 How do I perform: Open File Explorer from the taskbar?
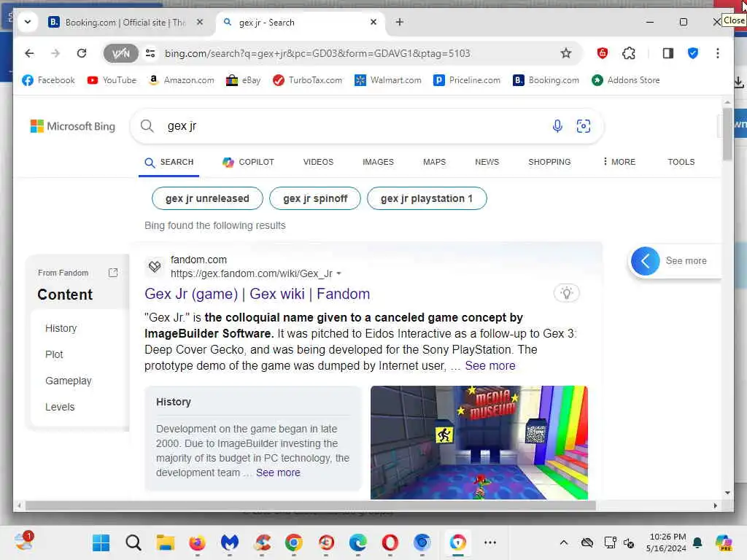pyautogui.click(x=166, y=542)
